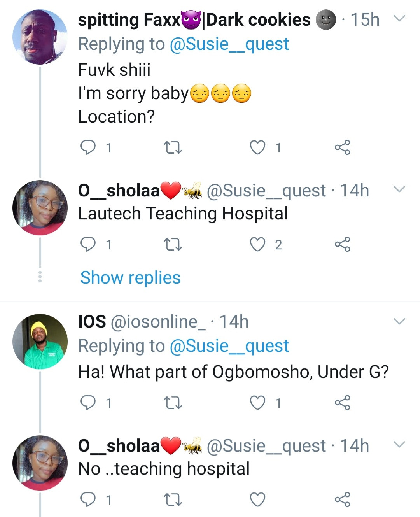
Task: Open options chevron on spitting Faxx tweet
Action: point(399,18)
